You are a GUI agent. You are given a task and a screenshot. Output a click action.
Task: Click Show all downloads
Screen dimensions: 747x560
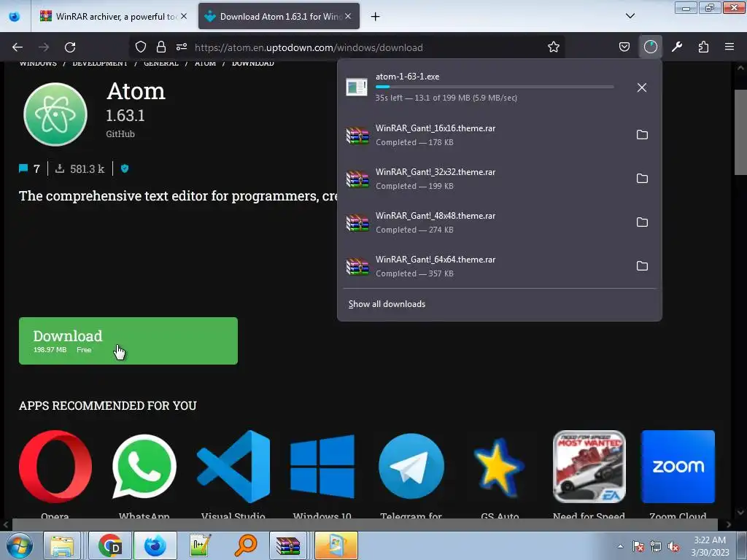(x=387, y=304)
